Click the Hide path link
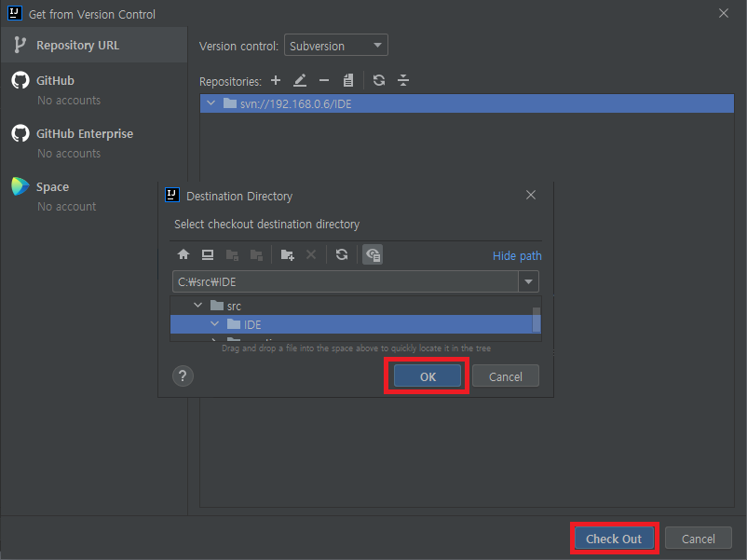 (517, 256)
